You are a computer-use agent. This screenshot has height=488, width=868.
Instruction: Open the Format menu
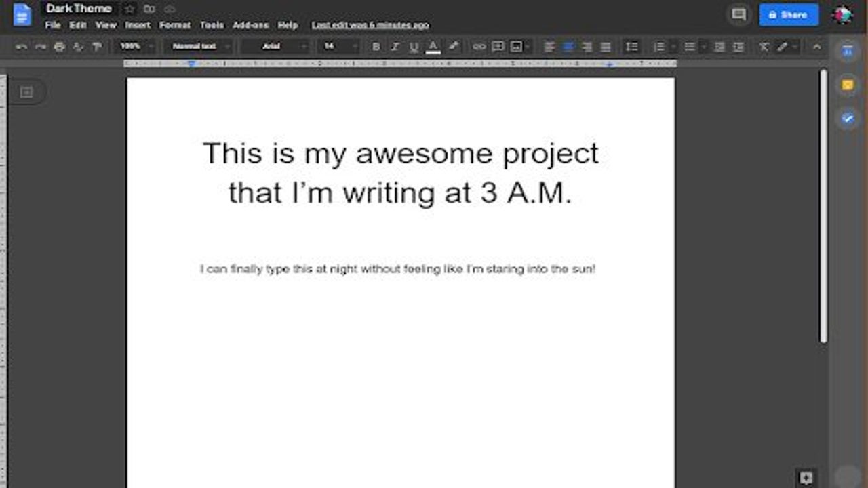[x=176, y=25]
